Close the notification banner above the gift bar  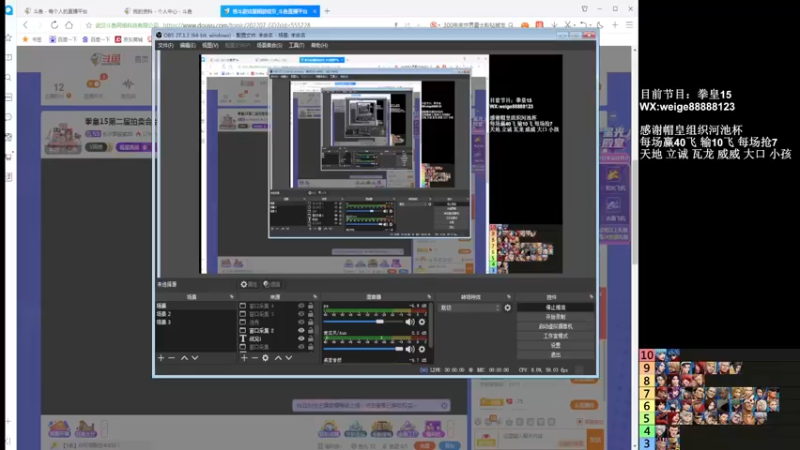point(444,406)
